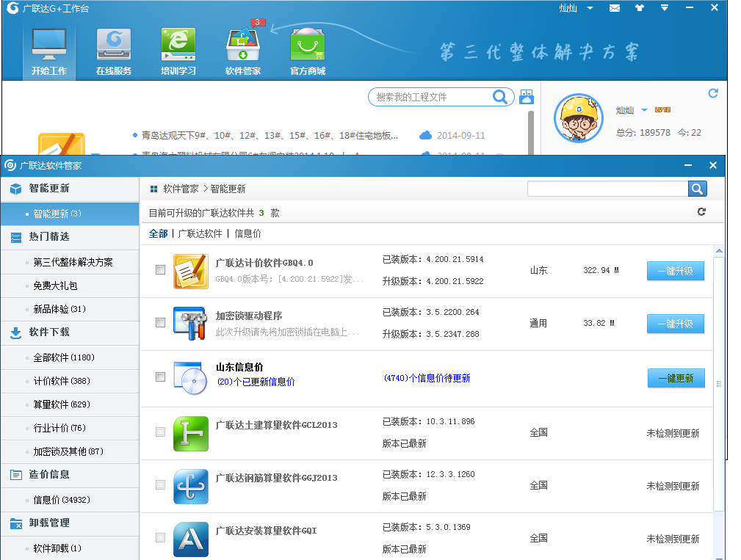Open the 在线服务 icon

coord(114,51)
